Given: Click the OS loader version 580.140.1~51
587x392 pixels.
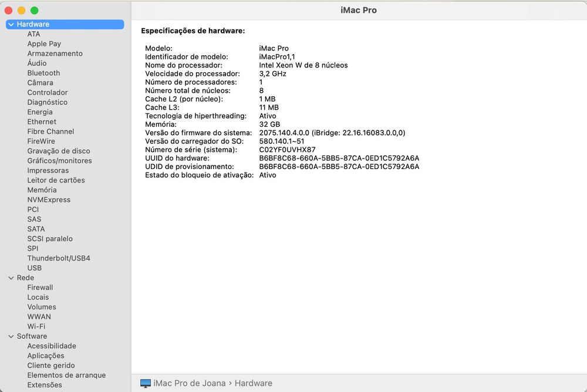Looking at the screenshot, I should 282,141.
